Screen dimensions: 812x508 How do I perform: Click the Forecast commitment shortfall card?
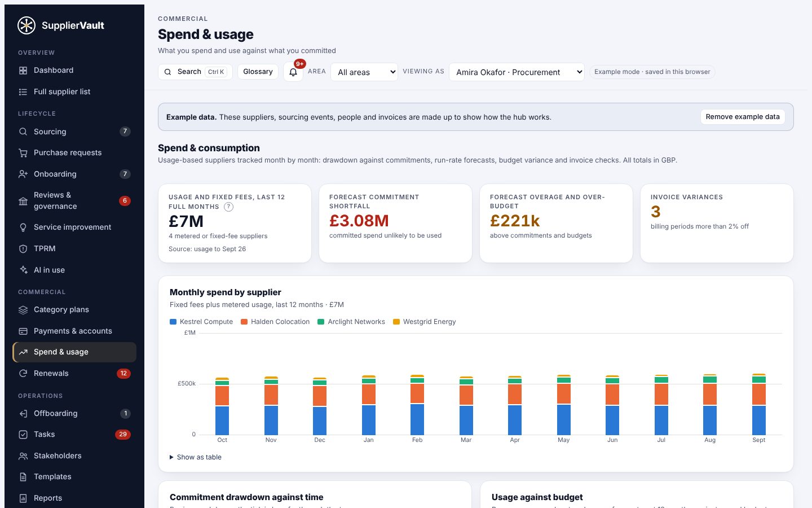395,224
